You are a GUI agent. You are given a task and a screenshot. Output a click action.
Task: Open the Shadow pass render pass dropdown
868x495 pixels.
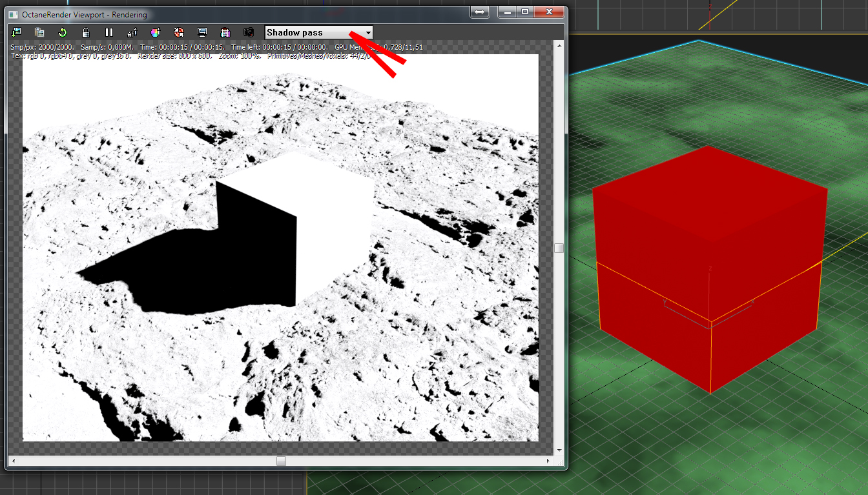point(319,32)
